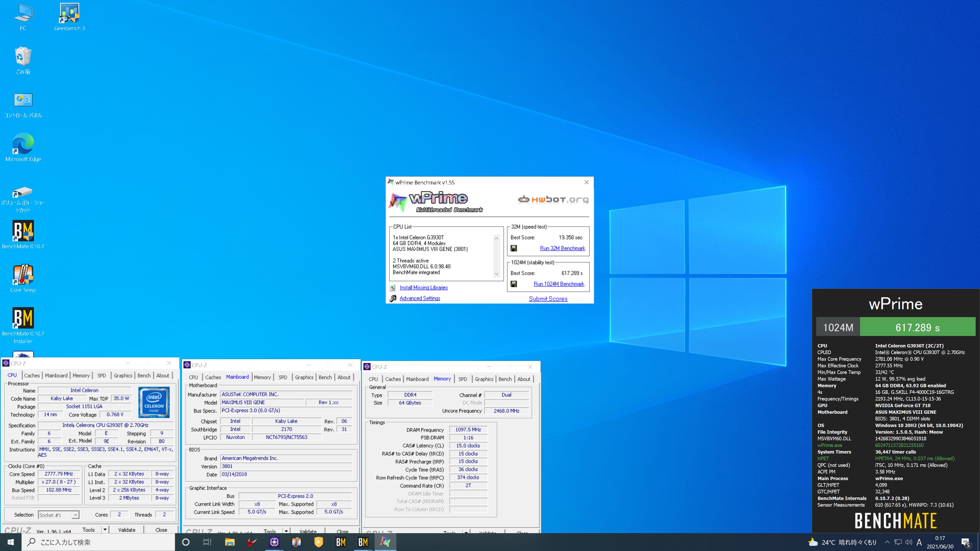Image resolution: width=980 pixels, height=551 pixels.
Task: Open File Explorer from the taskbar
Action: tap(230, 542)
